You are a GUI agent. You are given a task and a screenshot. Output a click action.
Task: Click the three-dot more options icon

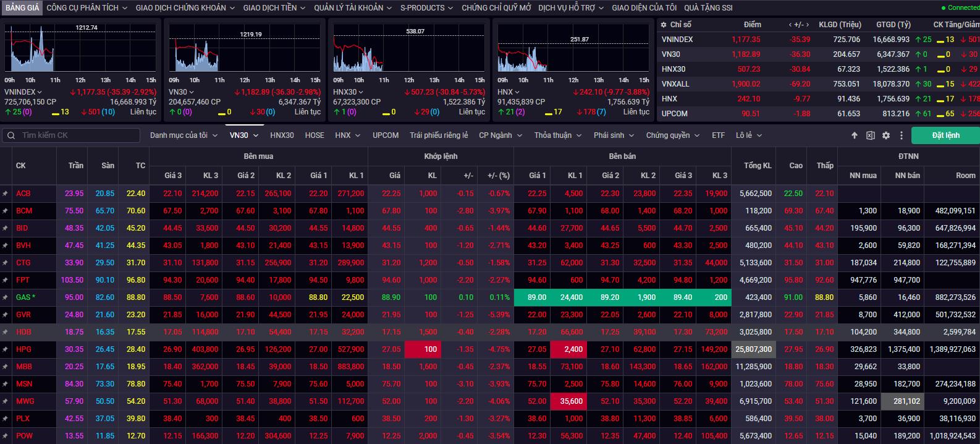tap(902, 135)
